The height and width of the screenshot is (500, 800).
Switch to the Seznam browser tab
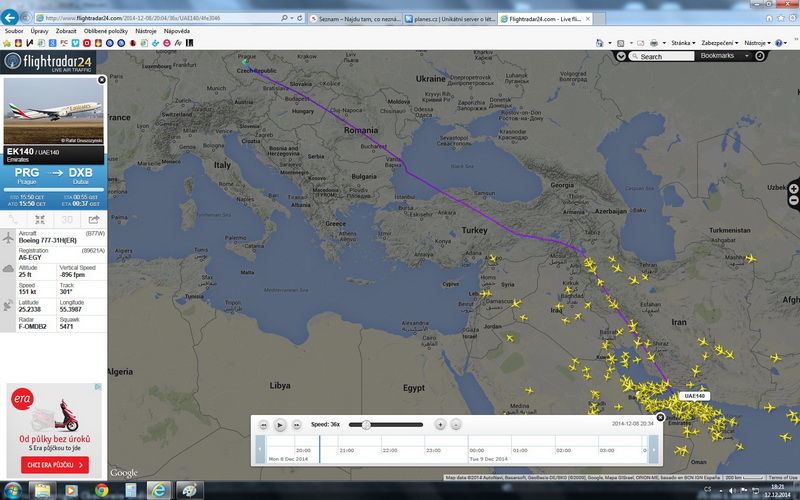(355, 19)
